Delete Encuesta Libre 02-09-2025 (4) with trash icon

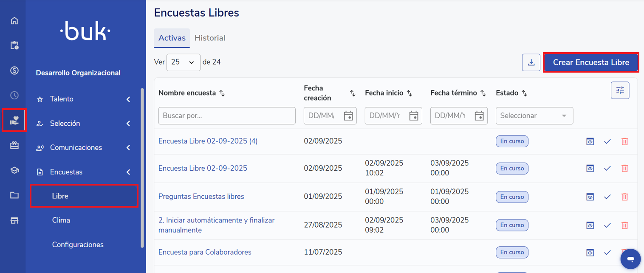point(624,141)
